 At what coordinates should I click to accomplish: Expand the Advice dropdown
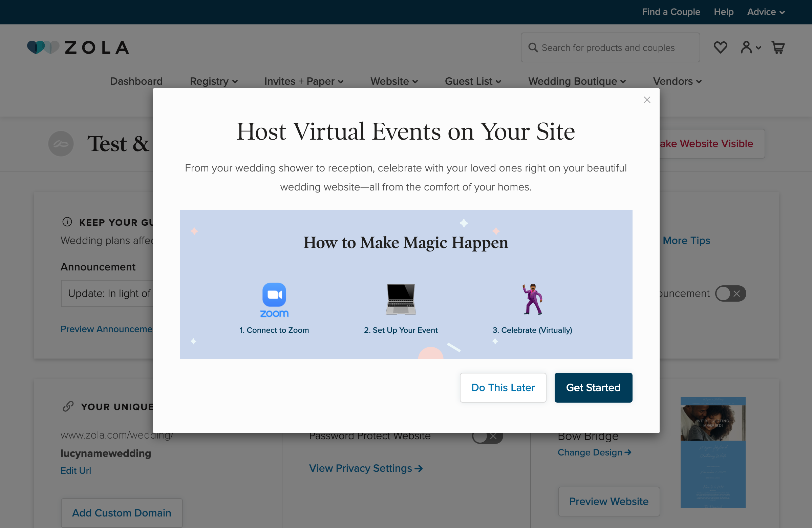(x=766, y=12)
